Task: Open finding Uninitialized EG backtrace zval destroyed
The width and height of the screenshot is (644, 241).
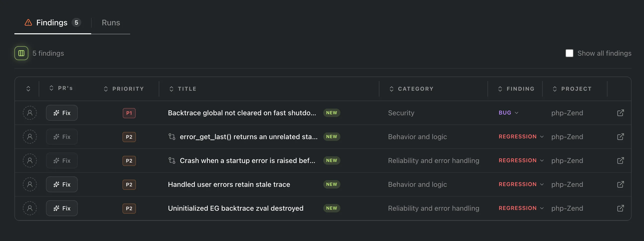Action: (236, 208)
